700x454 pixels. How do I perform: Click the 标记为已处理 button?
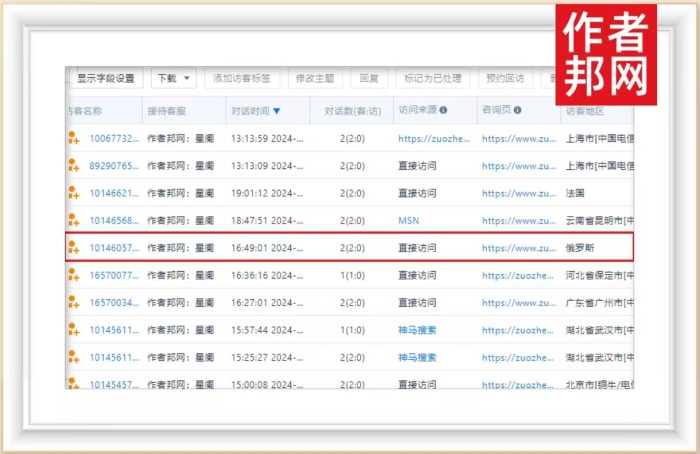click(x=432, y=78)
